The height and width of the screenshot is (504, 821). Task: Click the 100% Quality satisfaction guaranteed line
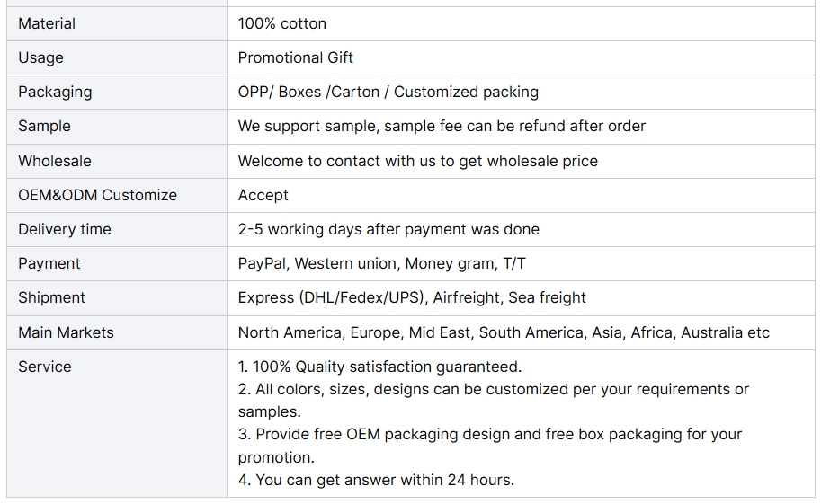coord(379,367)
